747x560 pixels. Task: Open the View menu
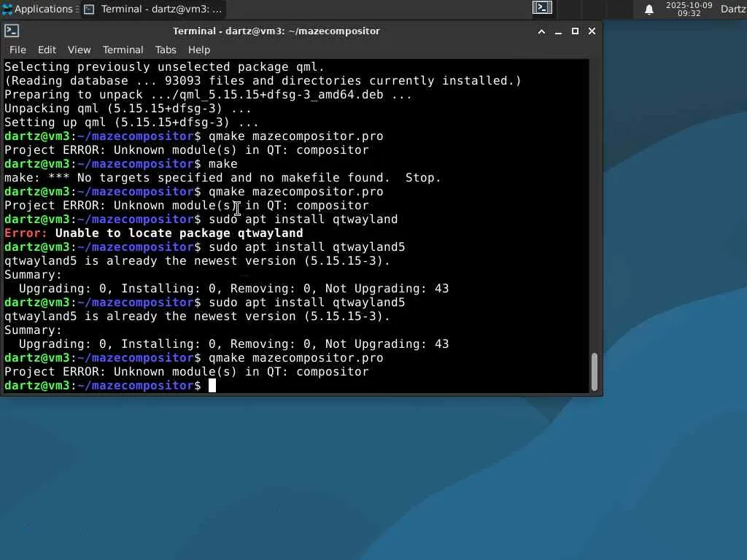click(x=79, y=50)
